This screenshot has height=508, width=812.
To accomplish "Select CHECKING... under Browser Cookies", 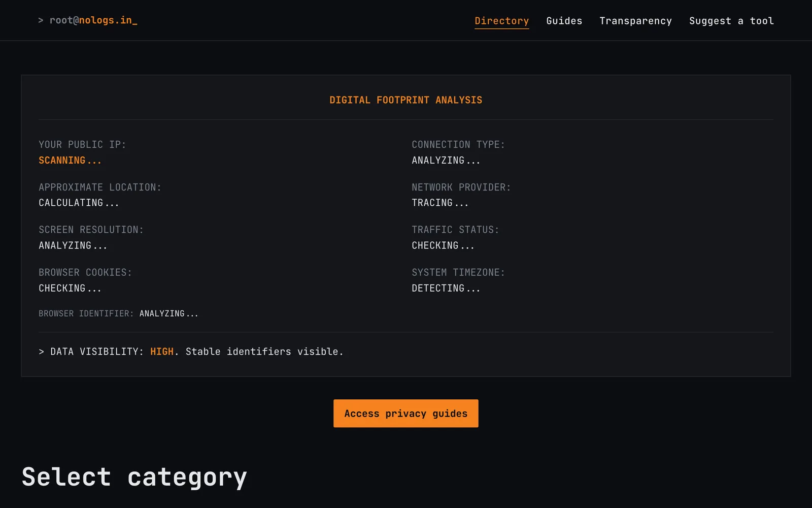I will (x=70, y=288).
